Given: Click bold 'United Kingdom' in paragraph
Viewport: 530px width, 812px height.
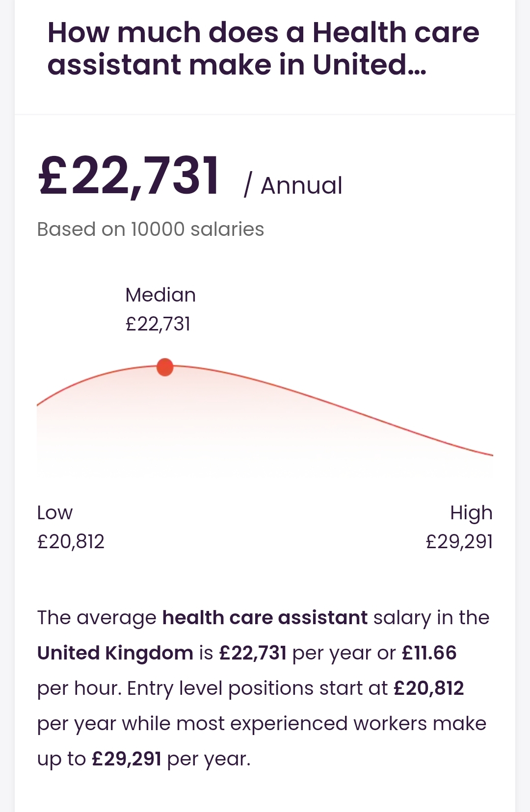Looking at the screenshot, I should coord(115,653).
